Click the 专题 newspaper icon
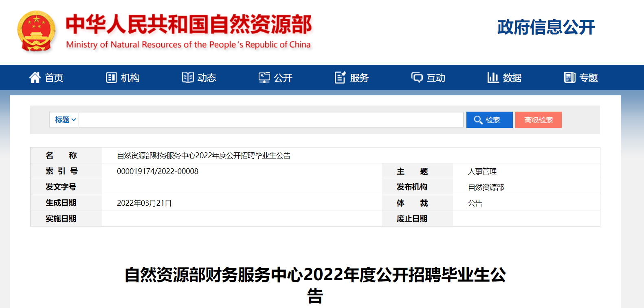Image resolution: width=644 pixels, height=308 pixels. [570, 77]
